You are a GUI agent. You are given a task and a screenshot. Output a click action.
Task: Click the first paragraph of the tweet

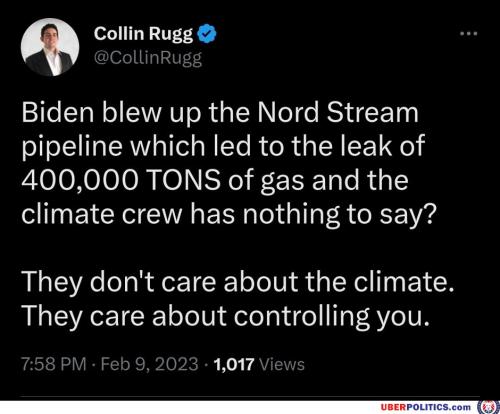[x=229, y=163]
